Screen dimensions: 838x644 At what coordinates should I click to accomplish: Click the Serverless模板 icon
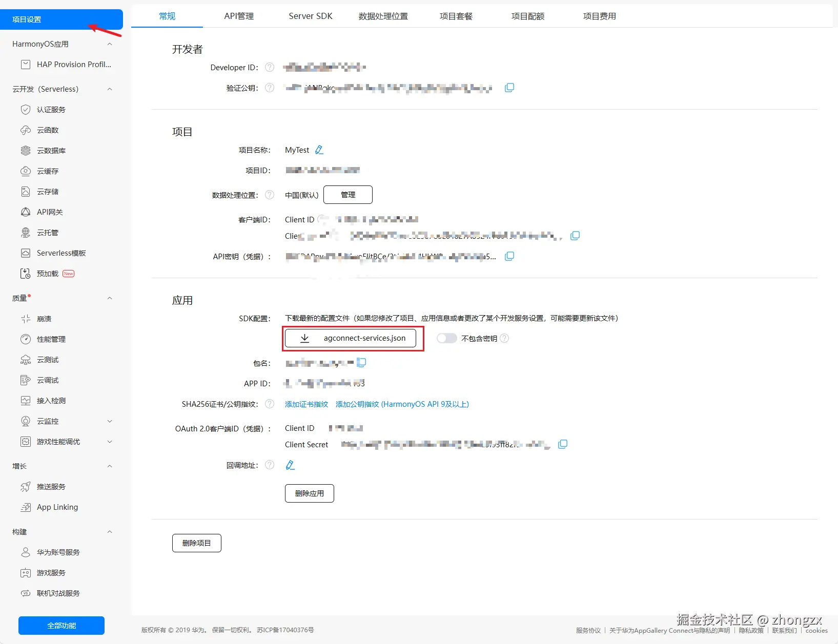point(26,253)
